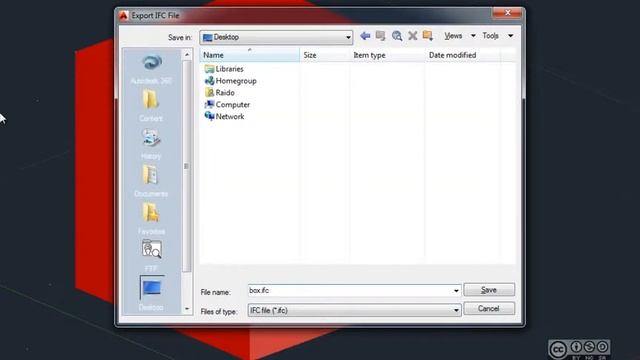Image resolution: width=640 pixels, height=360 pixels.
Task: Click the Tools dropdown arrow
Action: point(510,36)
